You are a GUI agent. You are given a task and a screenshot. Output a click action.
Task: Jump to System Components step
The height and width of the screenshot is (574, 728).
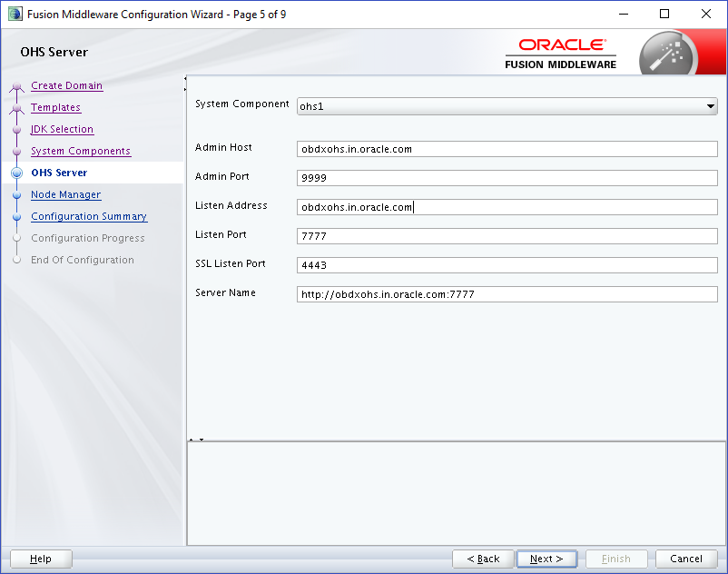click(80, 152)
